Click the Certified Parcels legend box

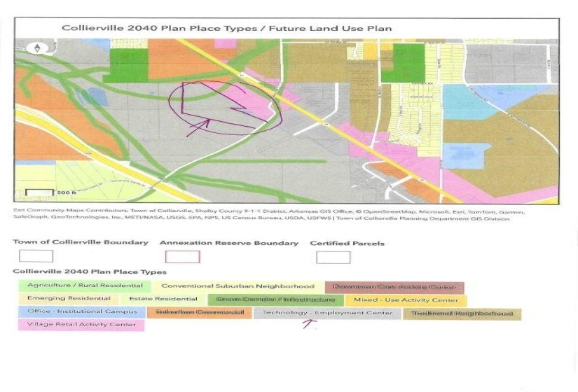coord(333,256)
